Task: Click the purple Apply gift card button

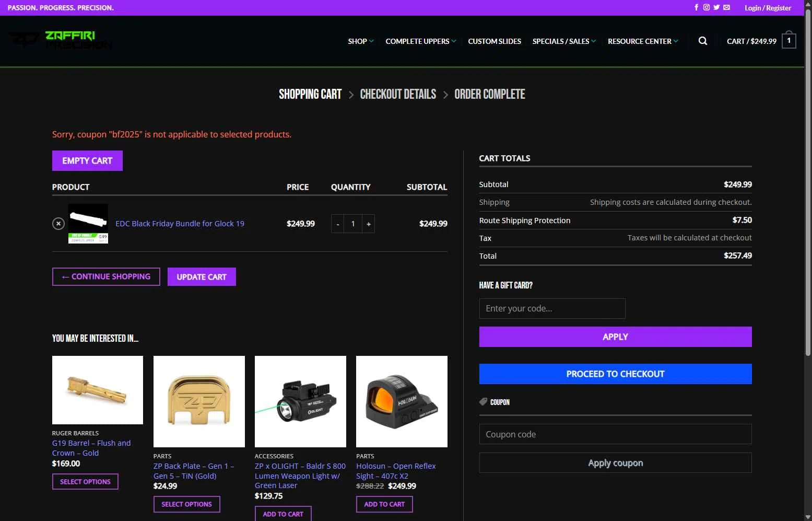Action: [x=615, y=337]
